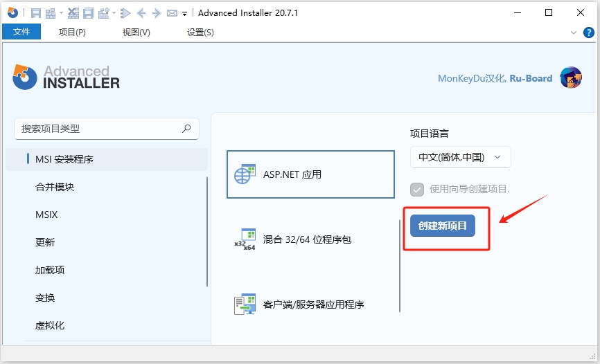Toggle the 使用向导创建项目 checkbox
Image resolution: width=600 pixels, height=364 pixels.
tap(417, 189)
